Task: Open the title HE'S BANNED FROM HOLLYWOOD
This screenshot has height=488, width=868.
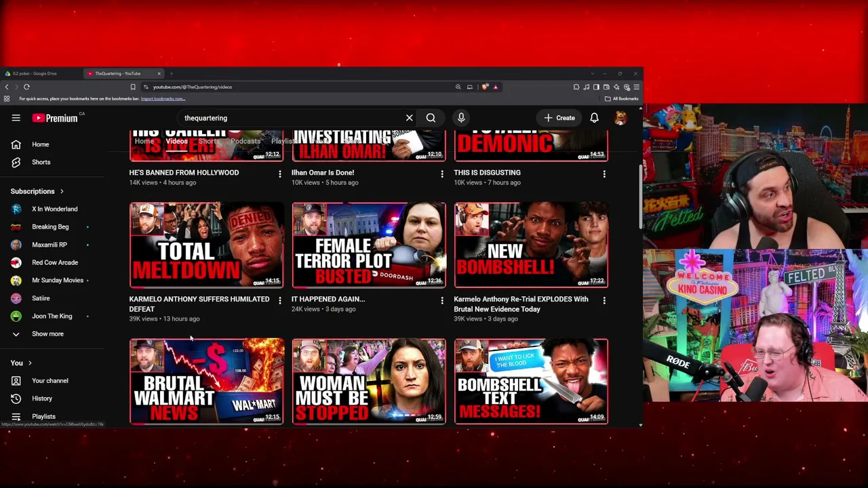Action: (184, 173)
